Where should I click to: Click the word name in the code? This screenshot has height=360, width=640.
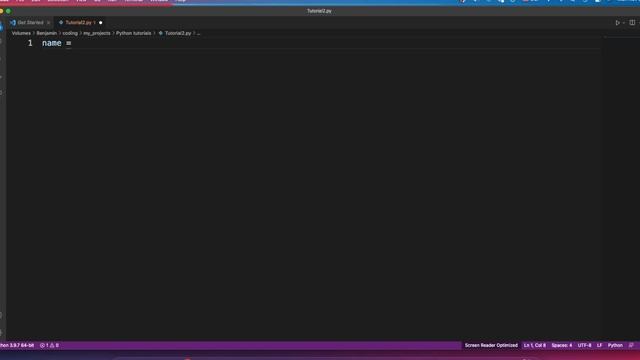(51, 43)
